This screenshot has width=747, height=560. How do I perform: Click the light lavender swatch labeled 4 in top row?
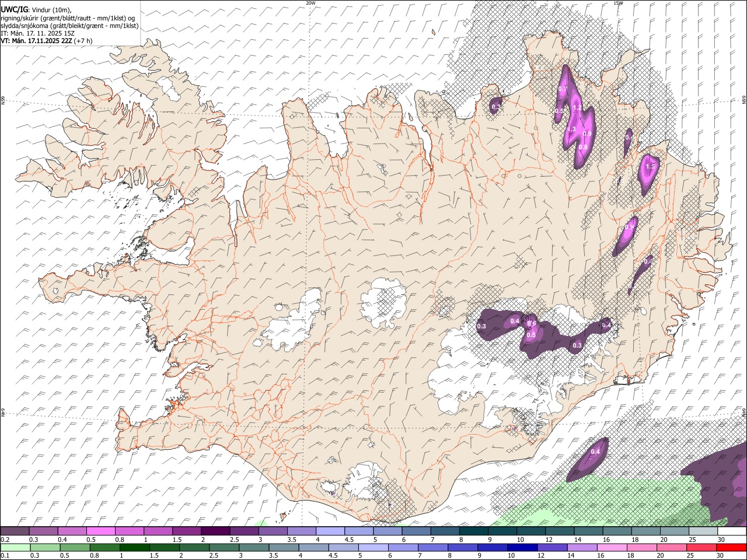coord(330,531)
